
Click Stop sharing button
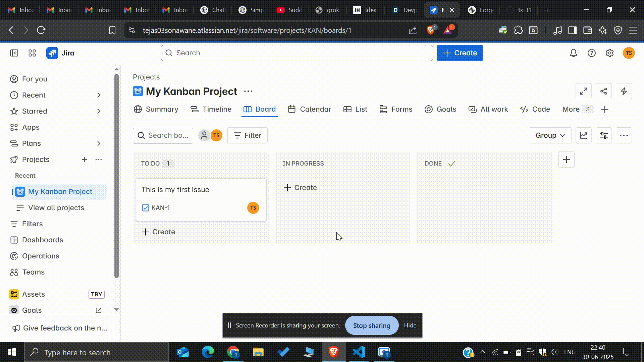372,325
